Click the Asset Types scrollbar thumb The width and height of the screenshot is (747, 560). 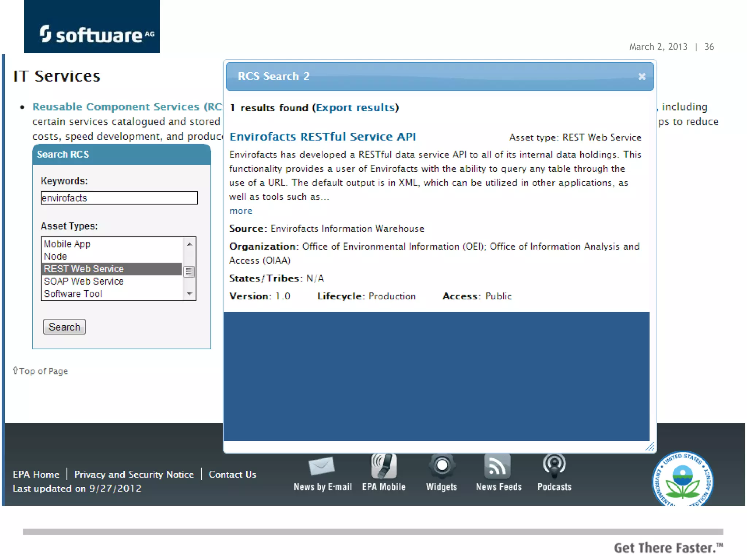click(x=189, y=272)
